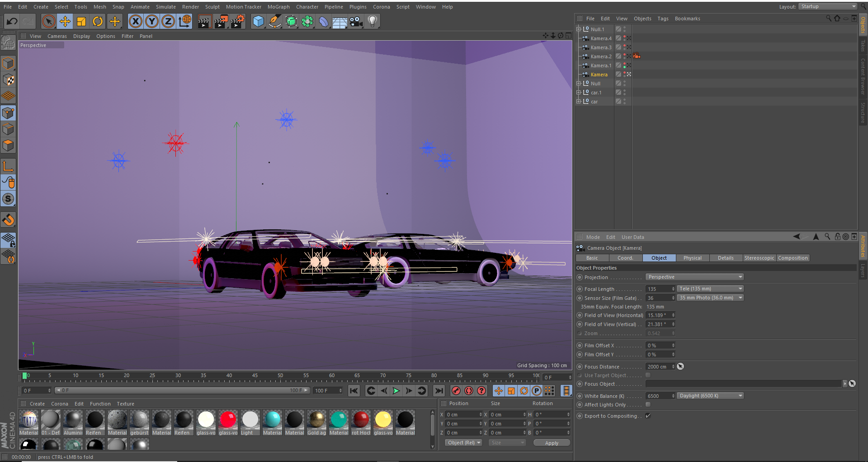This screenshot has width=868, height=462.
Task: Go to end of timeline
Action: pos(439,391)
